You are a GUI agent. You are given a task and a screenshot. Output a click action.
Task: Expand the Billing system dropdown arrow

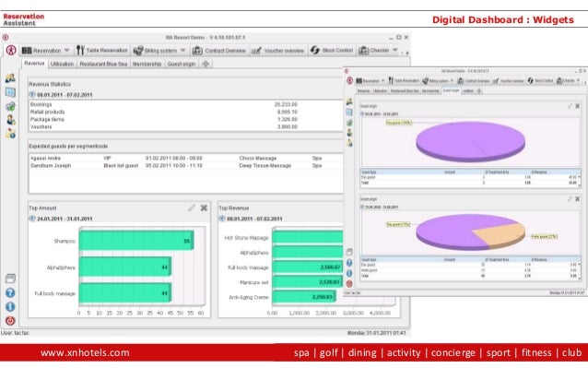pos(183,51)
